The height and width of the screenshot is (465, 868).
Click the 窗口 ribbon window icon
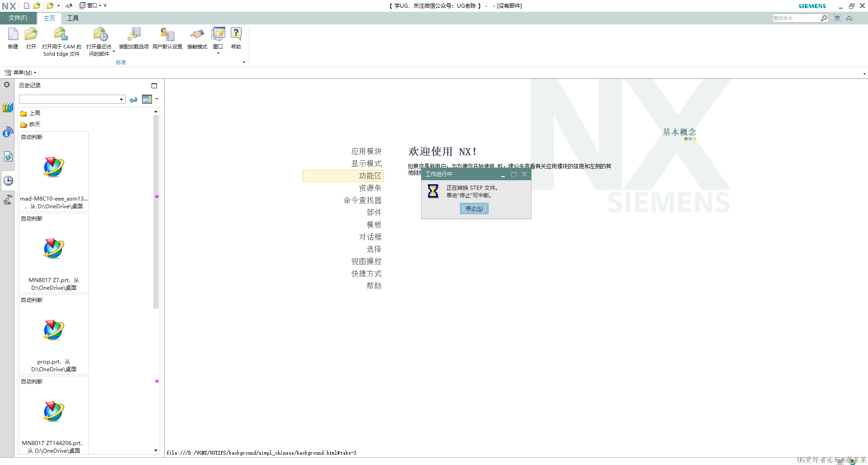[218, 34]
